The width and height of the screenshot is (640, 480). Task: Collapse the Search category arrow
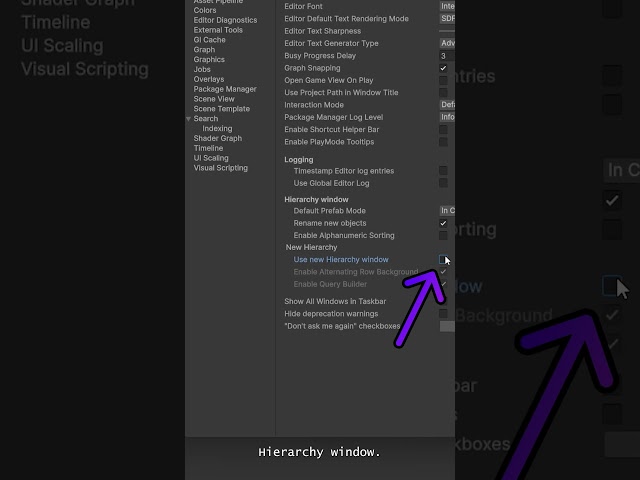tap(189, 119)
